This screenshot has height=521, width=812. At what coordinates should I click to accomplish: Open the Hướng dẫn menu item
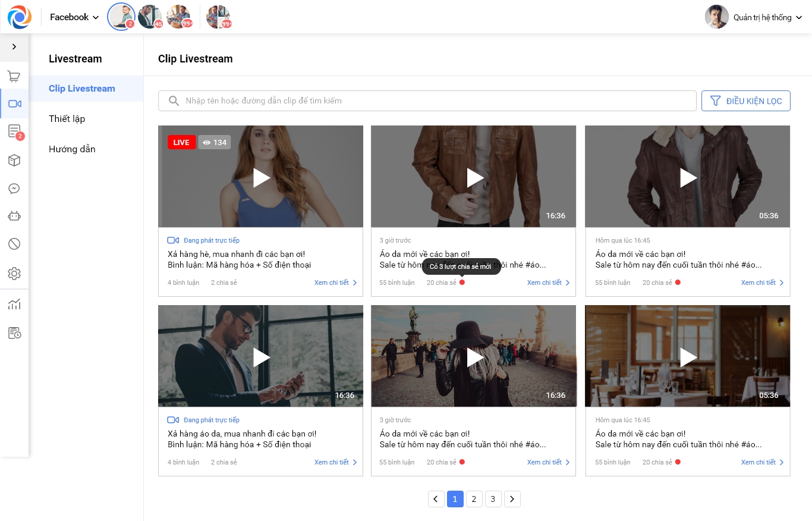click(x=72, y=149)
